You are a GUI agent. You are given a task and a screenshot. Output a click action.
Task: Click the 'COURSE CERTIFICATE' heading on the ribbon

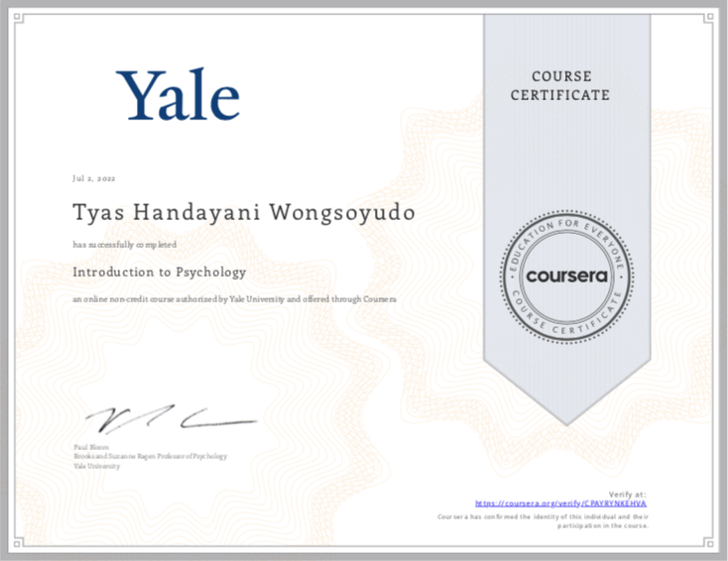pos(569,86)
